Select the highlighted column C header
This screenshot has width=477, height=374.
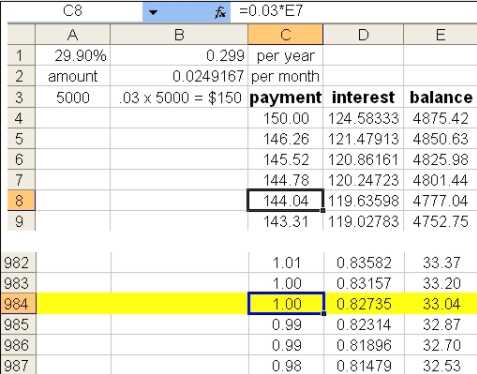tap(285, 34)
